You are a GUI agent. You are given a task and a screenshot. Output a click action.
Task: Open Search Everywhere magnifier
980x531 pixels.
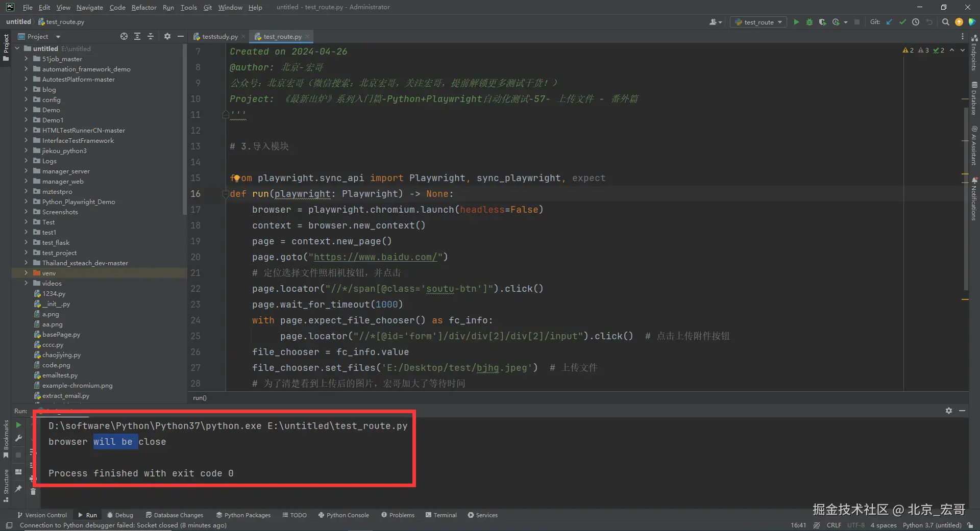click(x=945, y=22)
